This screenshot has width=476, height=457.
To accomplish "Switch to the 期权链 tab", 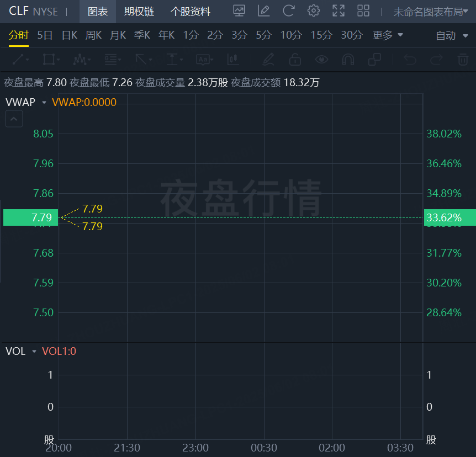I will 139,12.
